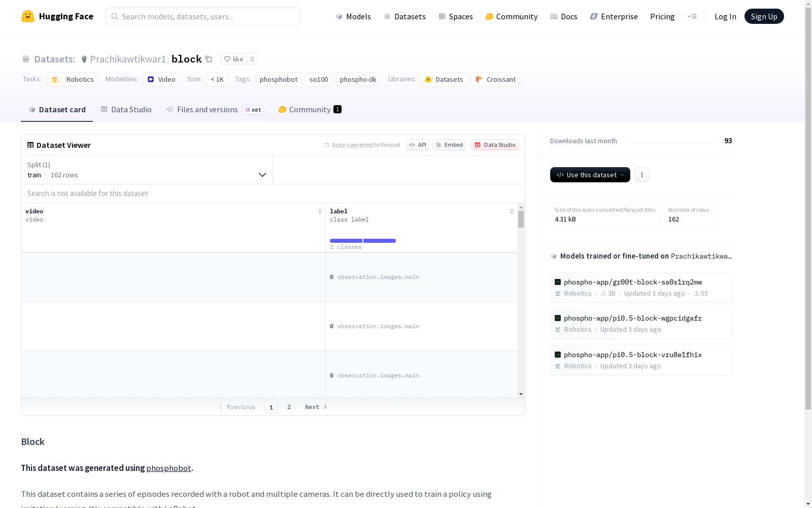Click the size < 1K tag
Viewport: 812px width, 508px height.
tap(217, 79)
